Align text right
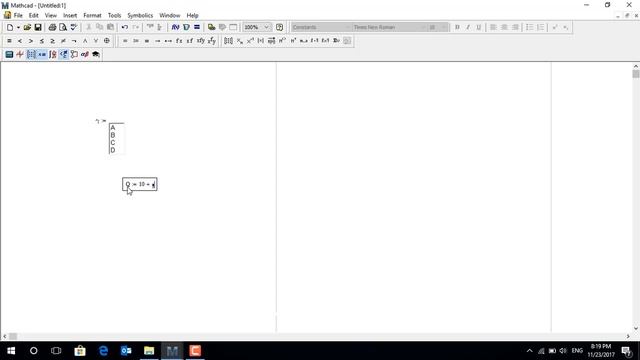Screen dimensions: 640x360 pyautogui.click(x=515, y=27)
